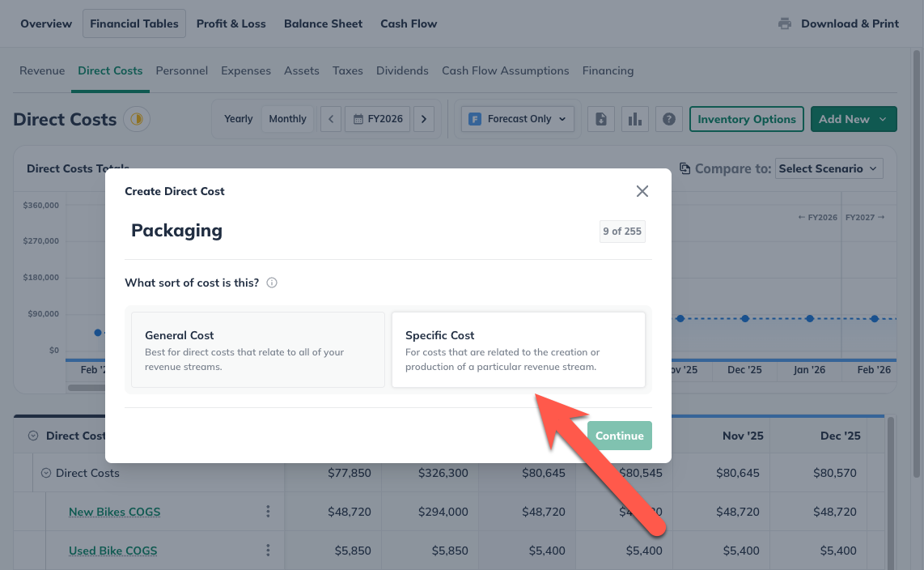Viewport: 924px width, 570px height.
Task: Select the bar chart view icon
Action: 634,118
